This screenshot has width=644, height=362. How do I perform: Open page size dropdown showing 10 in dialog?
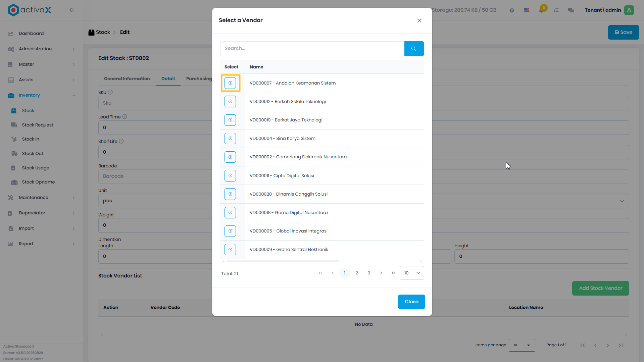(412, 273)
